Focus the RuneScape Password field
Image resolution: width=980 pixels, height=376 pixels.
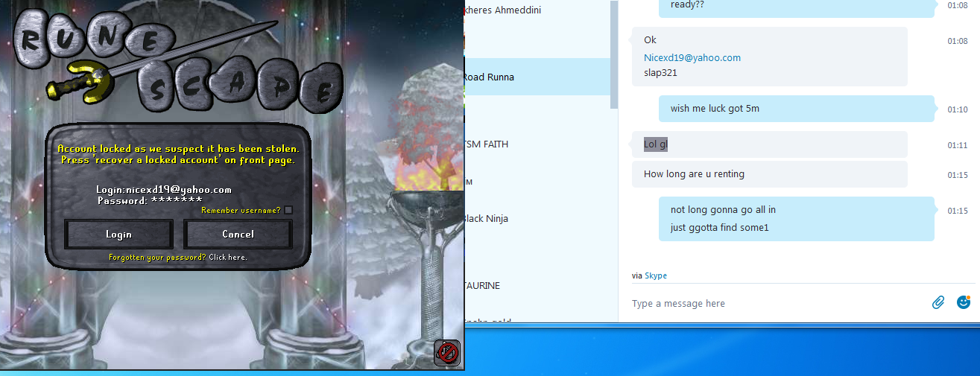(150, 201)
